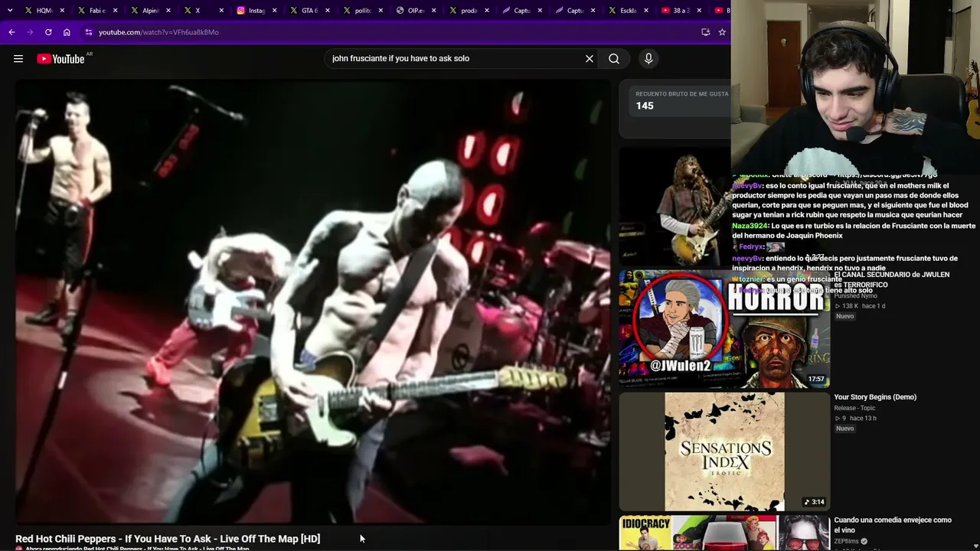The height and width of the screenshot is (551, 980).
Task: Open the ZEPfilms channel link
Action: pyautogui.click(x=847, y=541)
